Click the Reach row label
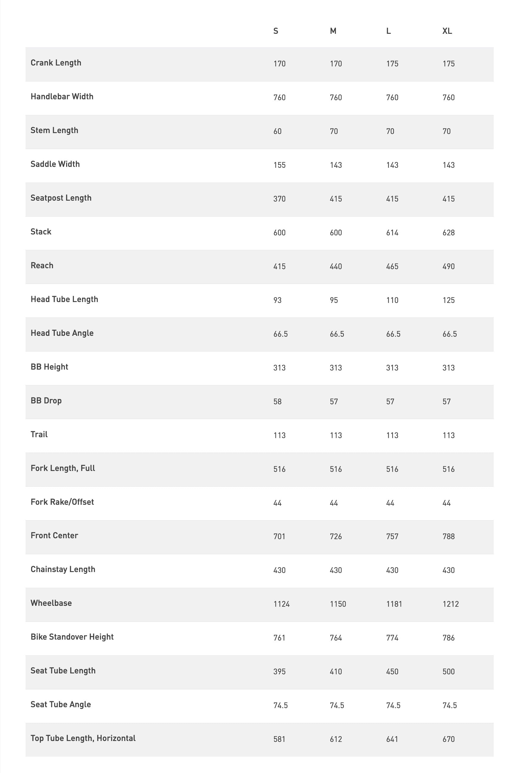 tap(42, 266)
